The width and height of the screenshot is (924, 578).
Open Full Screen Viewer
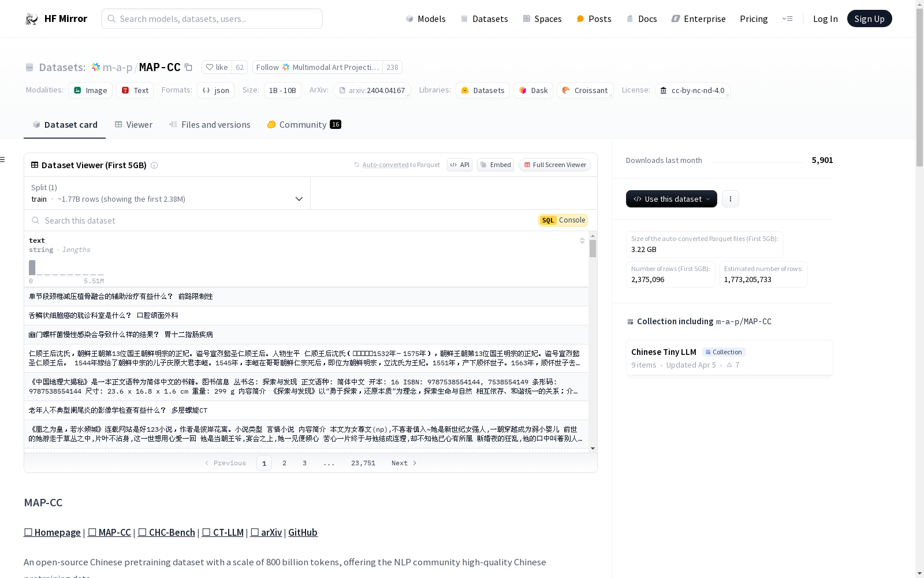pyautogui.click(x=555, y=165)
